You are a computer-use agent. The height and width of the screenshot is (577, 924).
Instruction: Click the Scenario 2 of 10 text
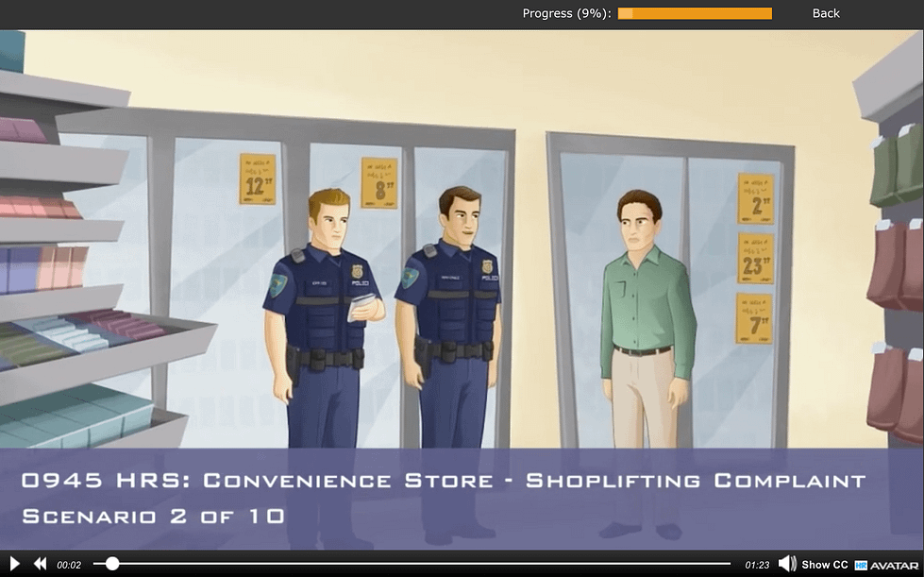coord(153,517)
